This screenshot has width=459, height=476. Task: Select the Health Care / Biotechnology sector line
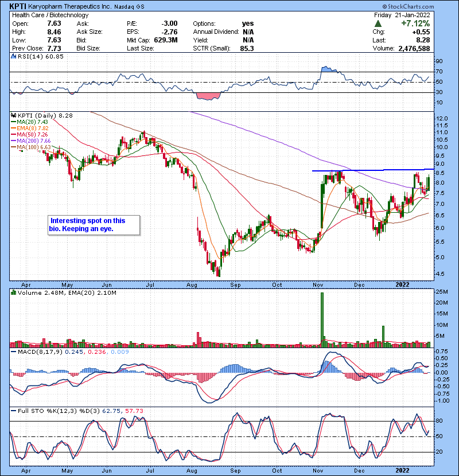(x=50, y=15)
